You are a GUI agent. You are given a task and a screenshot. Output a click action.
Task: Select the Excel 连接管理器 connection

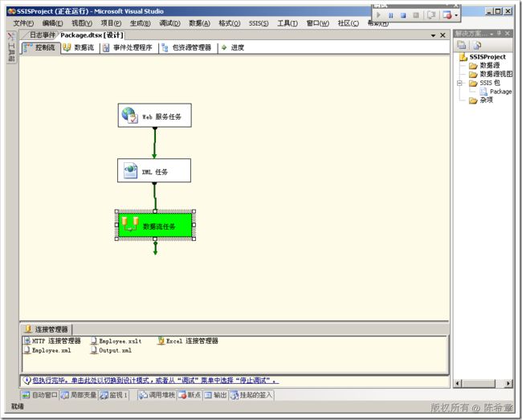click(x=188, y=340)
